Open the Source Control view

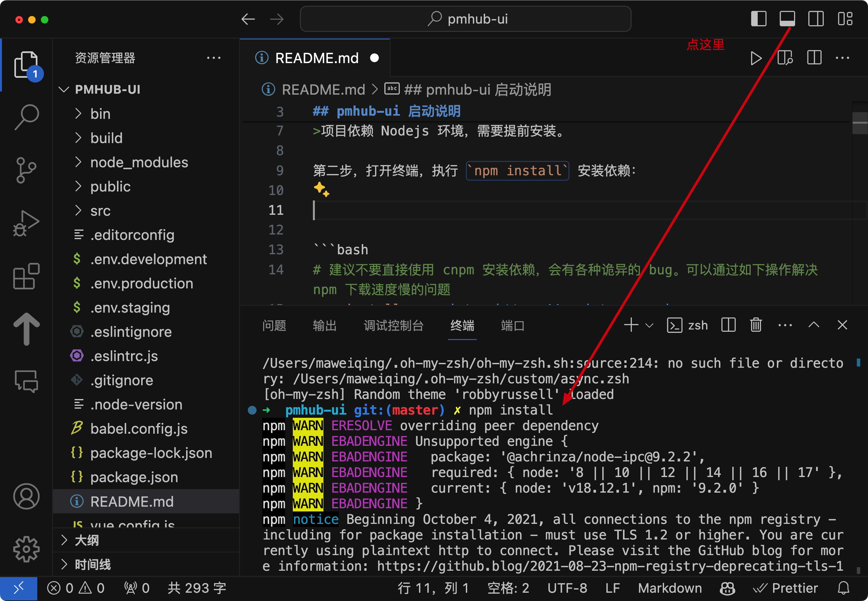tap(26, 170)
